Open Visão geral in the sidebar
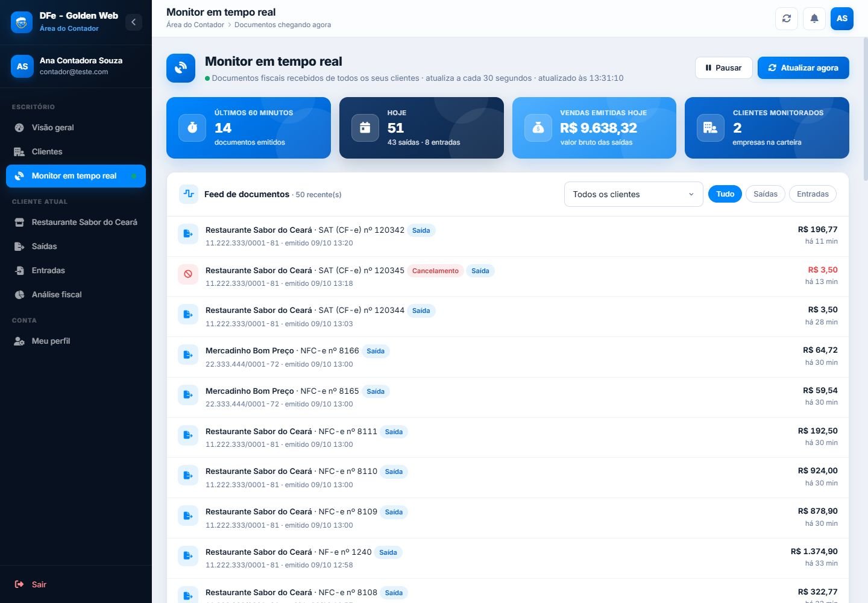 76,127
